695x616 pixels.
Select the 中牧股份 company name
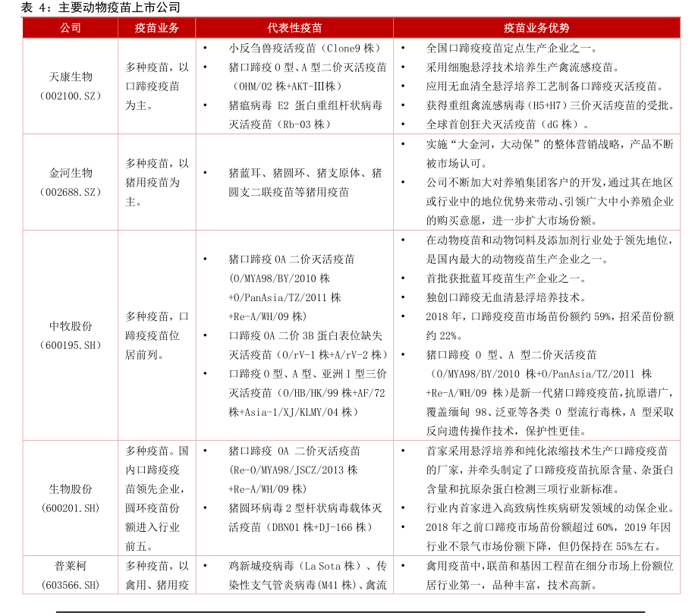pos(70,326)
